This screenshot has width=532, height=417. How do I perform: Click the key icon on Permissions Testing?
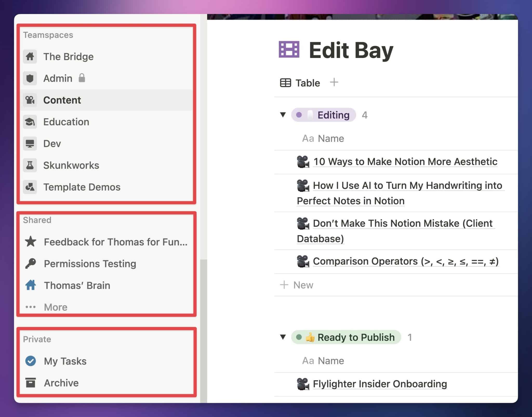click(x=30, y=264)
